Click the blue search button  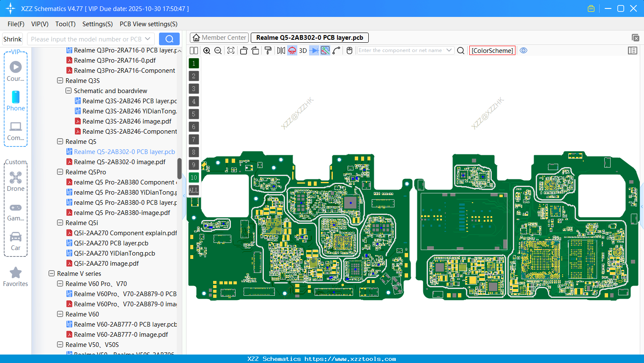(x=169, y=39)
